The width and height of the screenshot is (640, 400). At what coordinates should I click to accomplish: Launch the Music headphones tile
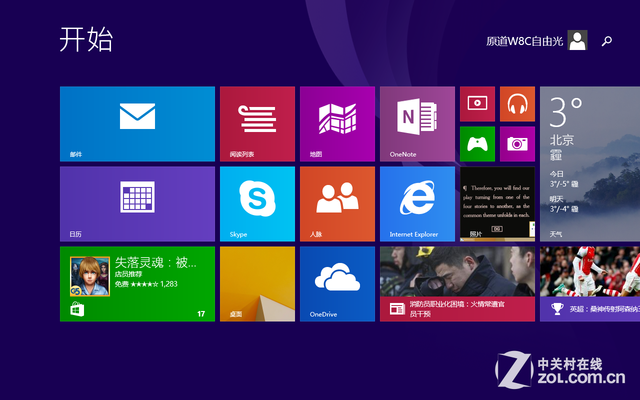point(517,104)
